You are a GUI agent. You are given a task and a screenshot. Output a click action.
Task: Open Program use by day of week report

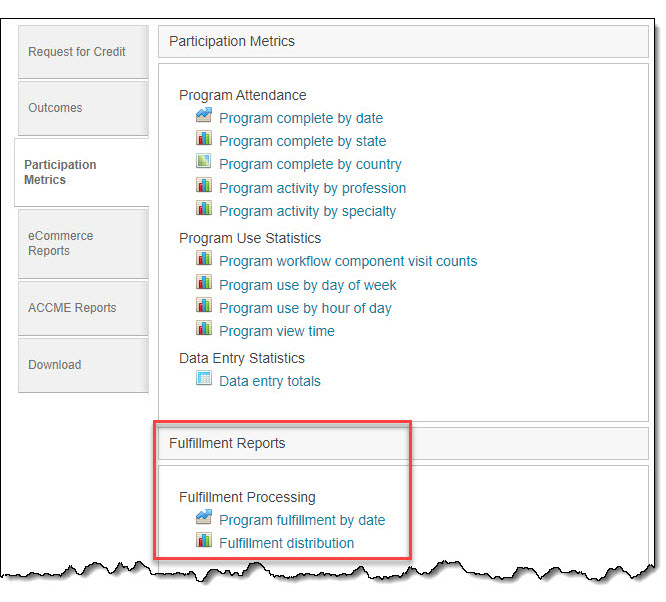pyautogui.click(x=307, y=285)
